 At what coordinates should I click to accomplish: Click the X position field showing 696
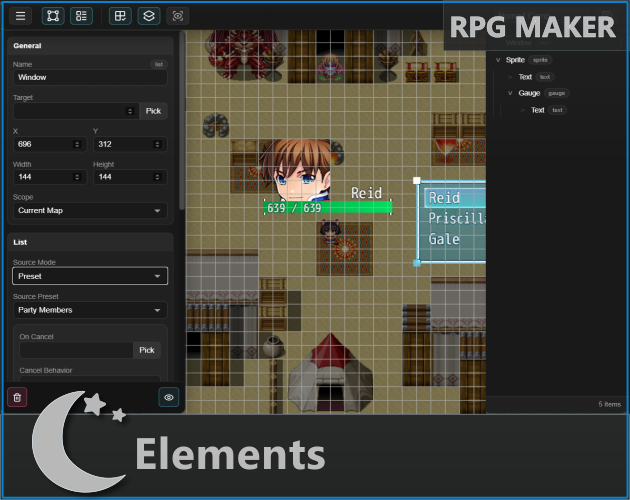[x=50, y=144]
